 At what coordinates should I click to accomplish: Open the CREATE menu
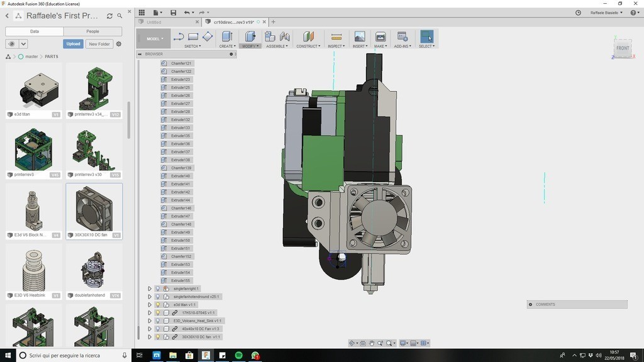coord(227,47)
